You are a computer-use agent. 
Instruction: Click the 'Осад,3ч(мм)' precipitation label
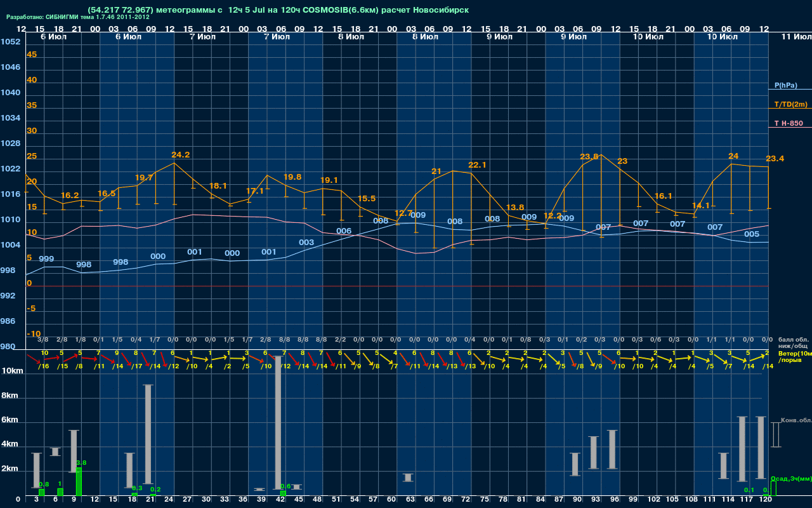point(791,478)
